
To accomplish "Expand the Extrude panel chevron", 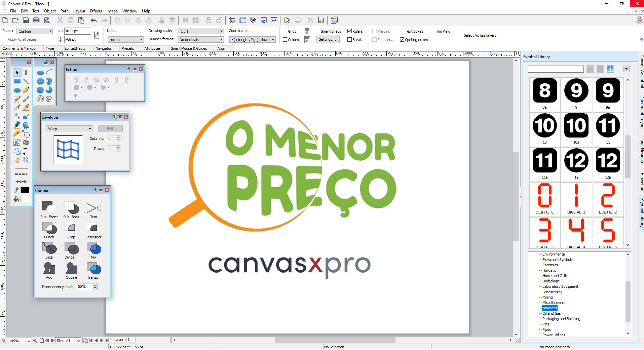I will coord(76,95).
